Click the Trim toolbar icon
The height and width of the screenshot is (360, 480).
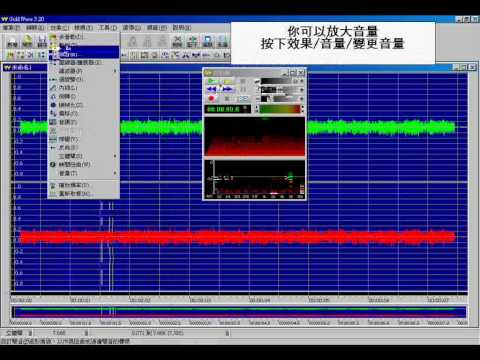point(192,41)
